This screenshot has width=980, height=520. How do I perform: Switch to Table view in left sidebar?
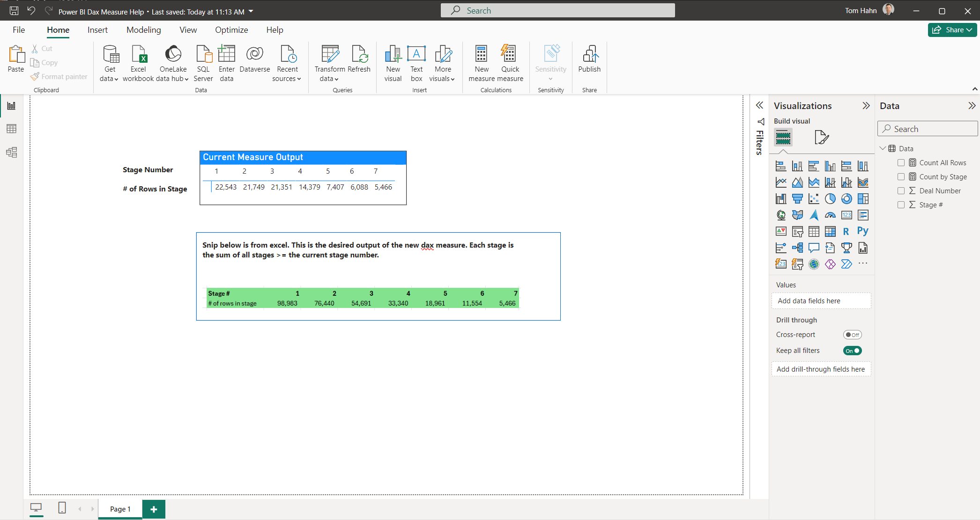(x=11, y=129)
